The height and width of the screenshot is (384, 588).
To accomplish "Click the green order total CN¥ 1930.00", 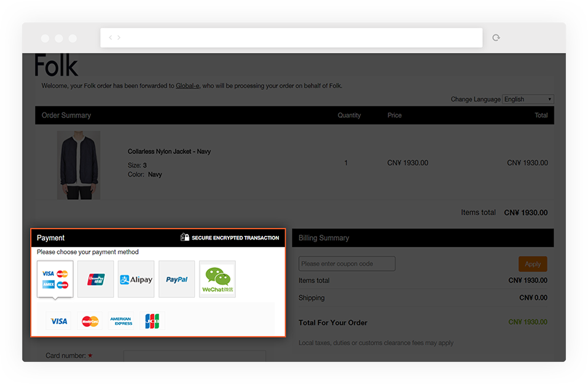I will (x=528, y=322).
